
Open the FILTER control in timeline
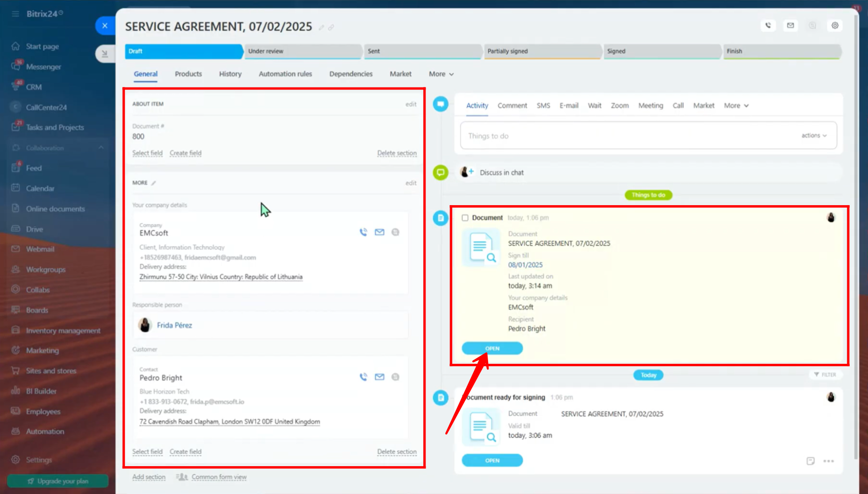click(x=825, y=374)
